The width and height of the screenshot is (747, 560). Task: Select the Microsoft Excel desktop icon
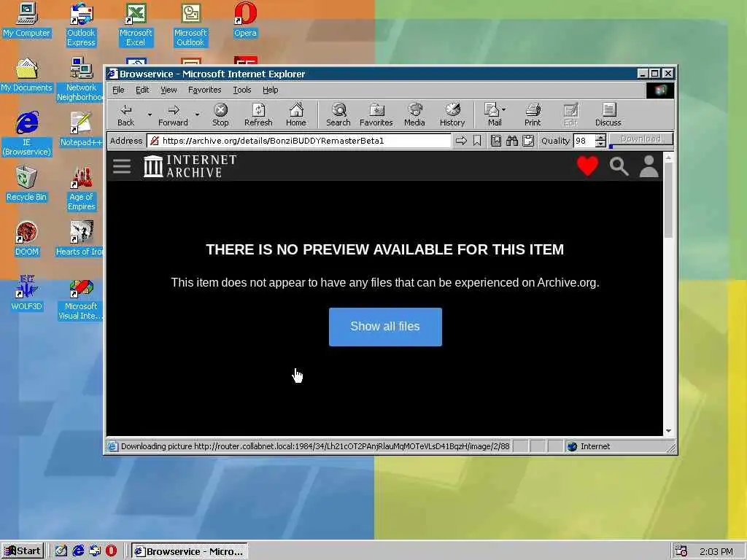136,24
